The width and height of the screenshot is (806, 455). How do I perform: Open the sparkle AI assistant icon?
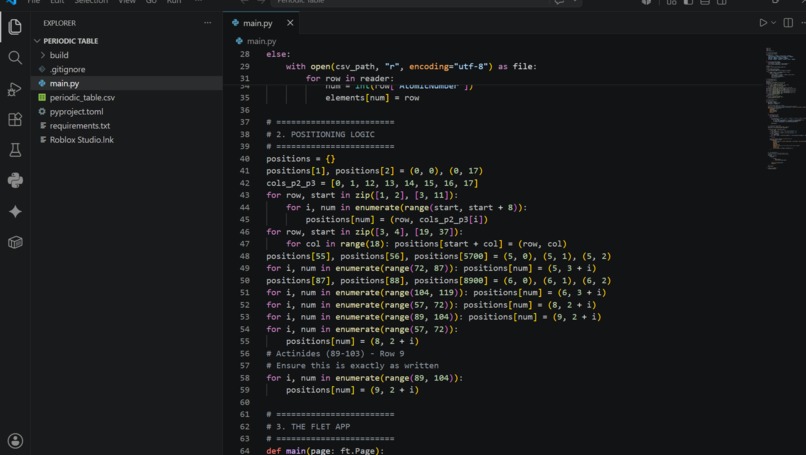tap(15, 211)
